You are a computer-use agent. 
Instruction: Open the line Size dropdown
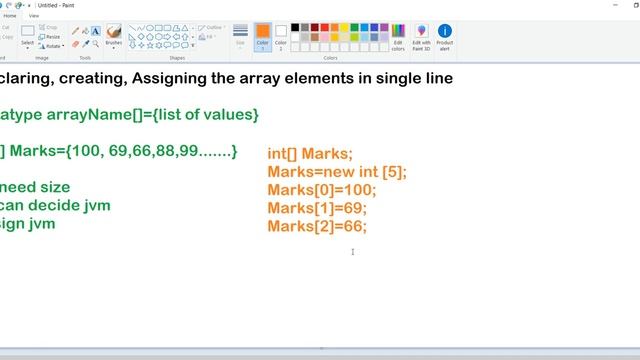pyautogui.click(x=240, y=37)
